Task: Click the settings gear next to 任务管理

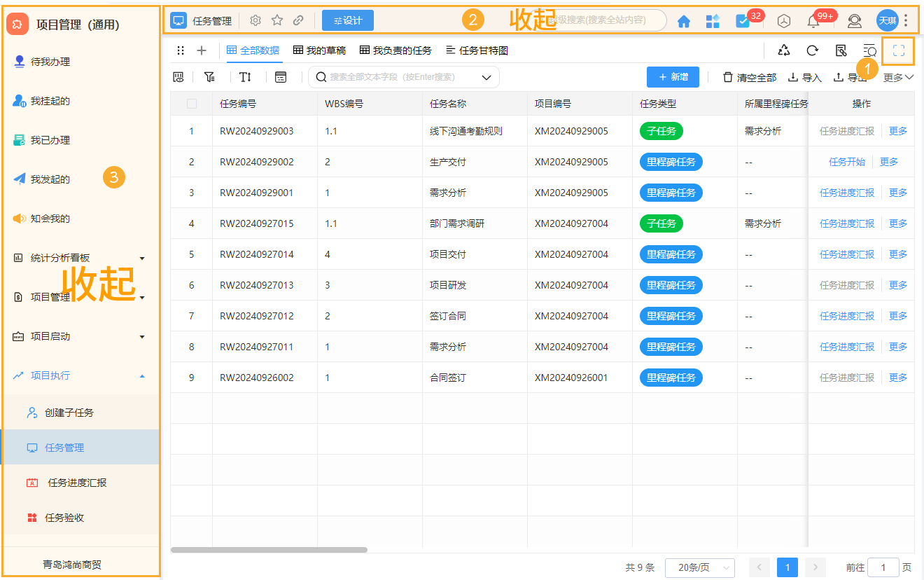Action: 255,20
